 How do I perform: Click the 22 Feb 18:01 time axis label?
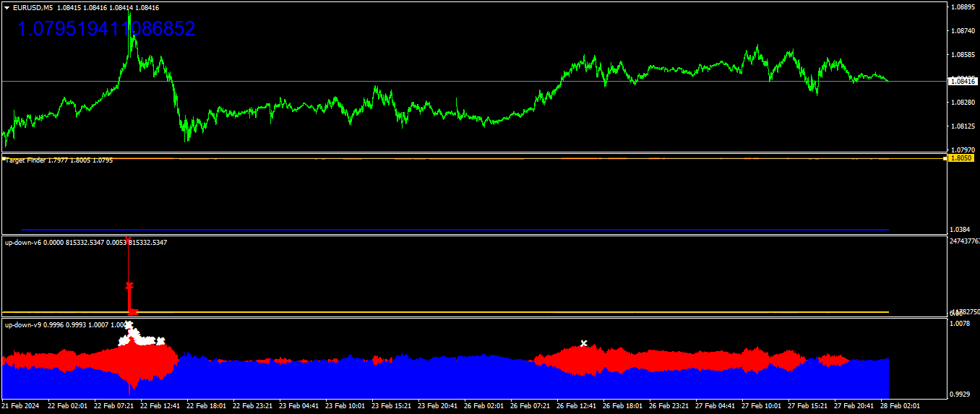pos(206,406)
